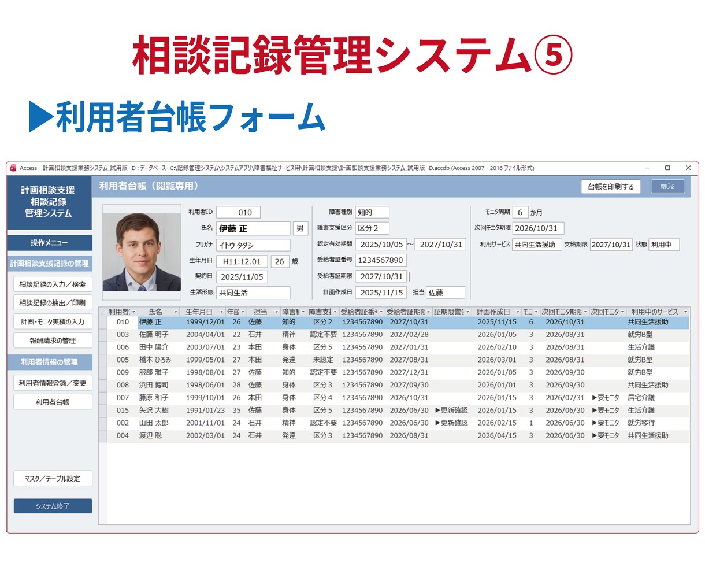
Task: Open the 次回モニタ期限 column filter dropdown
Action: pos(585,312)
